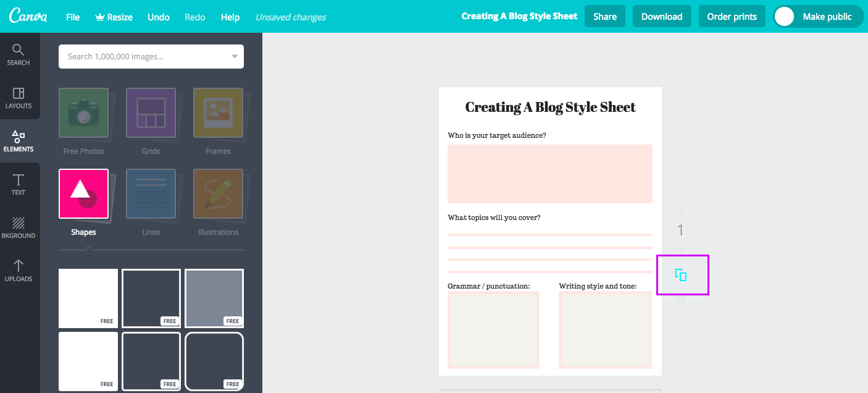The image size is (868, 393).
Task: Open the Uploads sidebar panel
Action: (x=19, y=271)
